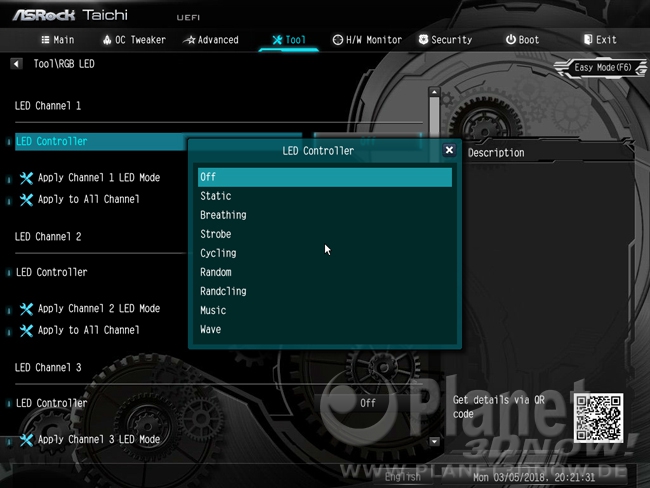
Task: Close the LED Controller popup
Action: (x=449, y=150)
